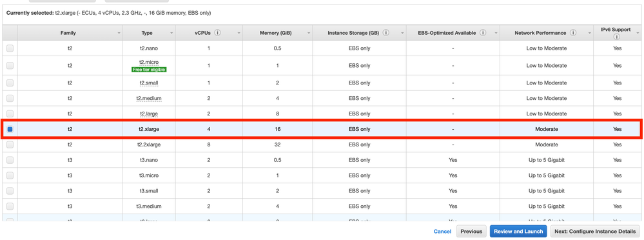This screenshot has height=240, width=644.
Task: Click the t2.xlarge type cell
Action: point(149,129)
